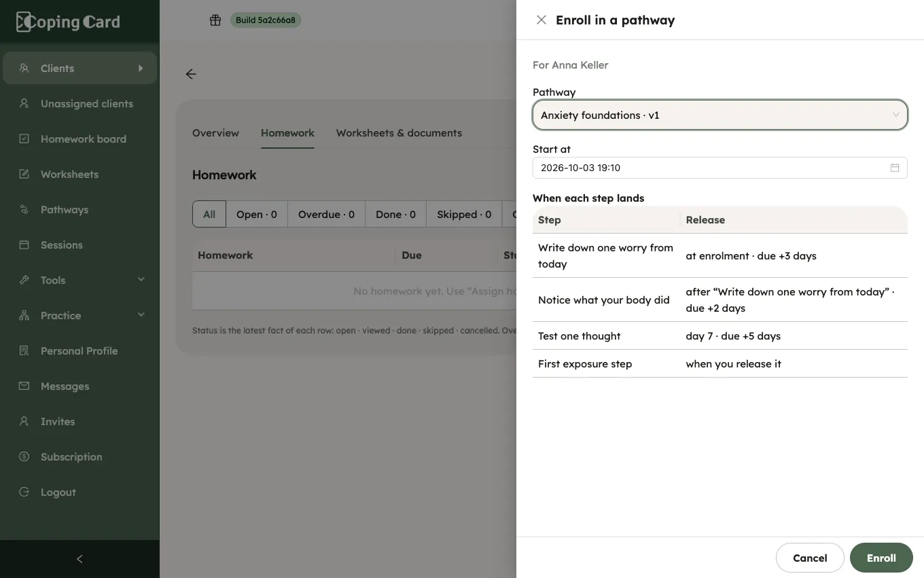The width and height of the screenshot is (924, 578).
Task: Select the First exposure step row
Action: pyautogui.click(x=720, y=363)
